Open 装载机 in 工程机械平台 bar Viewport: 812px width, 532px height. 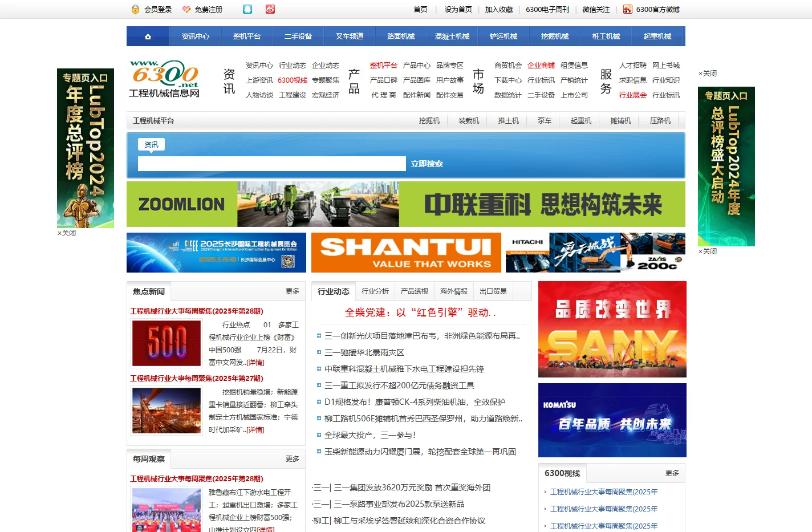click(x=469, y=121)
